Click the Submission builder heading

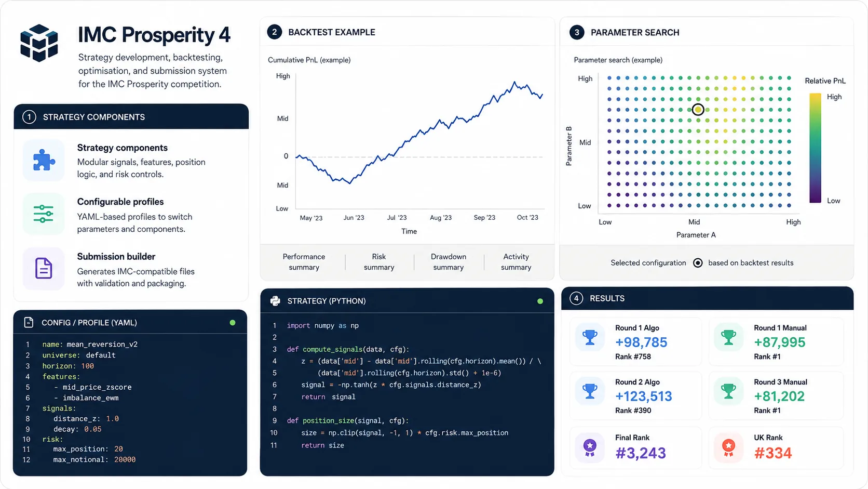[116, 256]
